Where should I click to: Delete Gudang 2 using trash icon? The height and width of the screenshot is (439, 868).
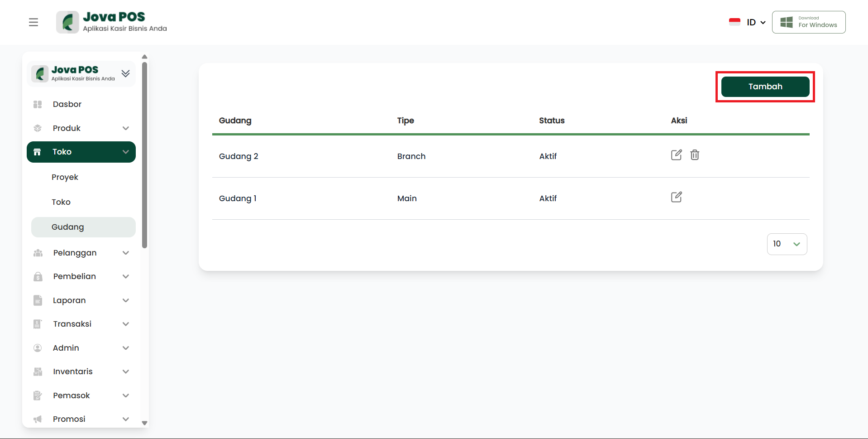[695, 155]
